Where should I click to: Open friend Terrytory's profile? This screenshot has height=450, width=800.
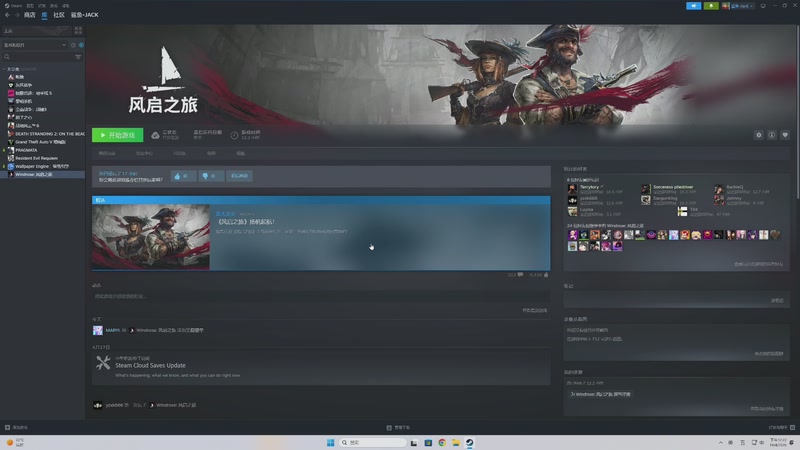click(589, 187)
